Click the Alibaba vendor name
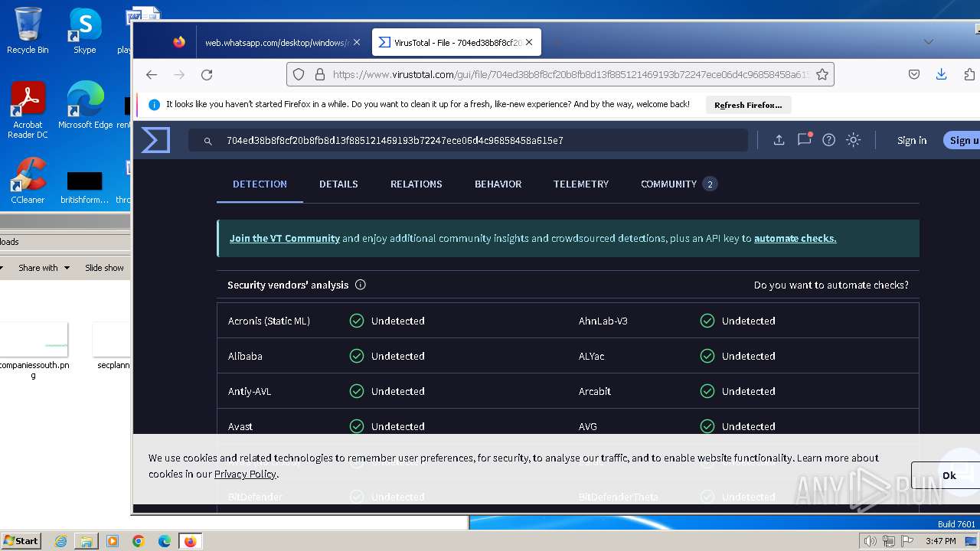 point(245,356)
